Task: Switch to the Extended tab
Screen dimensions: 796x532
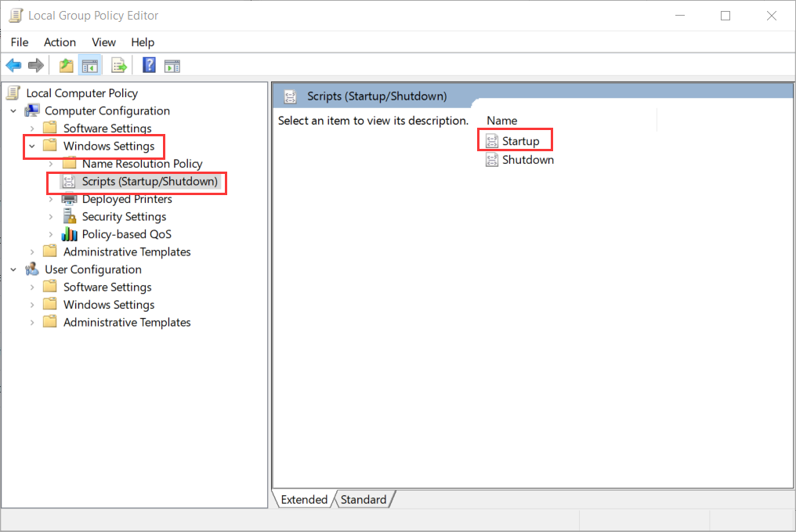Action: (304, 500)
